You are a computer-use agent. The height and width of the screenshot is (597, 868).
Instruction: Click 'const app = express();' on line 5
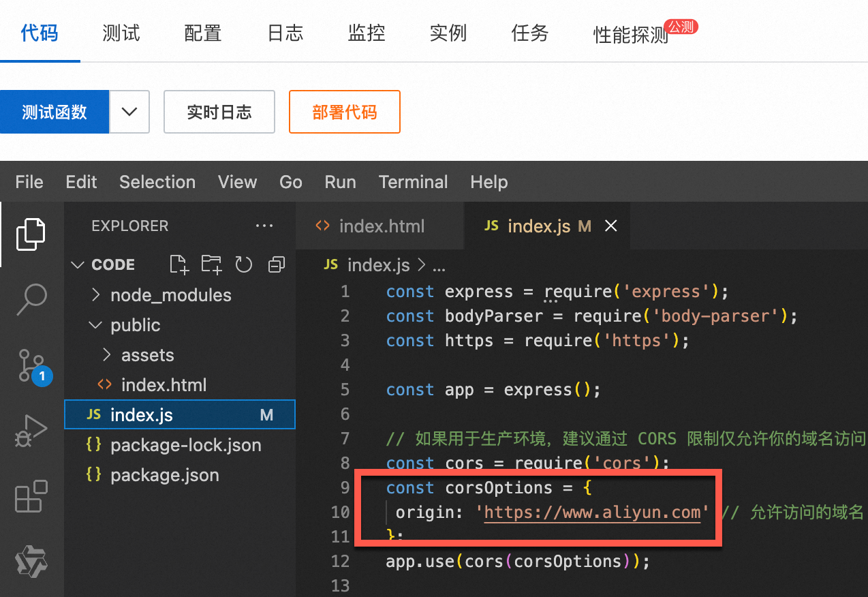(x=493, y=390)
